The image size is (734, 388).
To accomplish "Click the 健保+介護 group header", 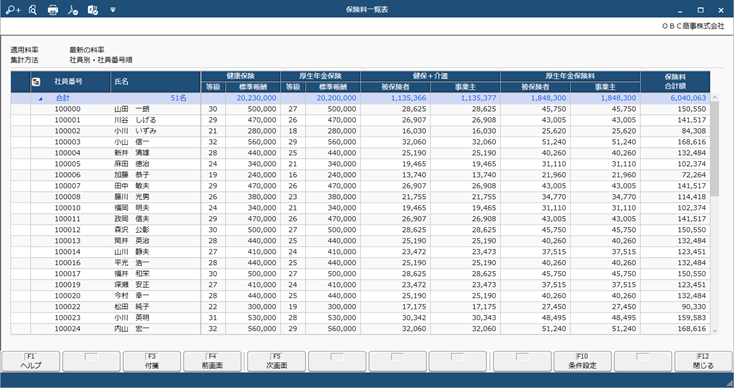I will (x=430, y=76).
